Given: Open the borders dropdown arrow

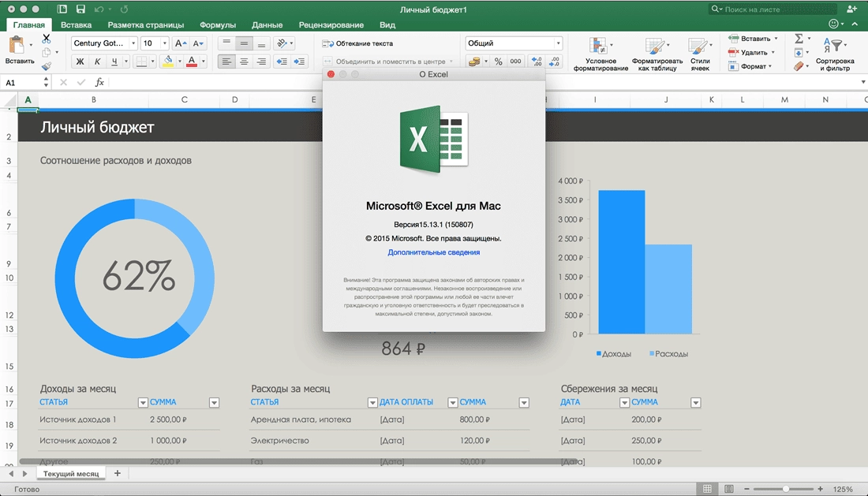Looking at the screenshot, I should coord(153,62).
